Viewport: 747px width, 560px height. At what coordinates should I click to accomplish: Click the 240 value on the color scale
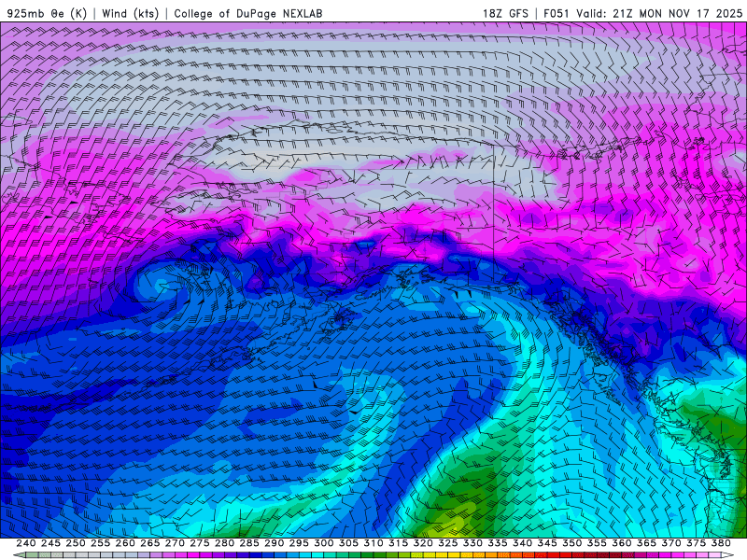(x=26, y=543)
